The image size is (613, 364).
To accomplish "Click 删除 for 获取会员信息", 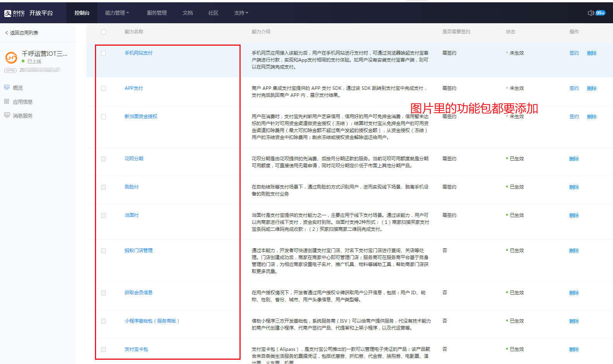I will (574, 293).
